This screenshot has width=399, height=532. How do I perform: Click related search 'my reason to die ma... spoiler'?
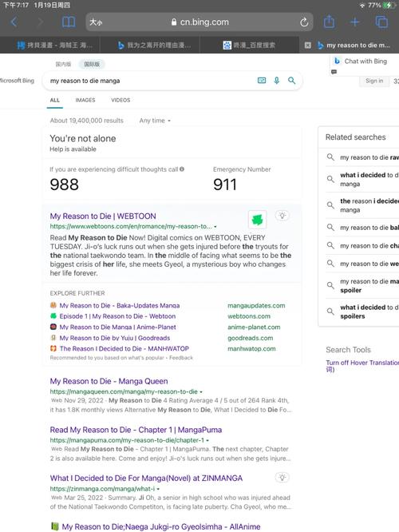[x=369, y=286]
